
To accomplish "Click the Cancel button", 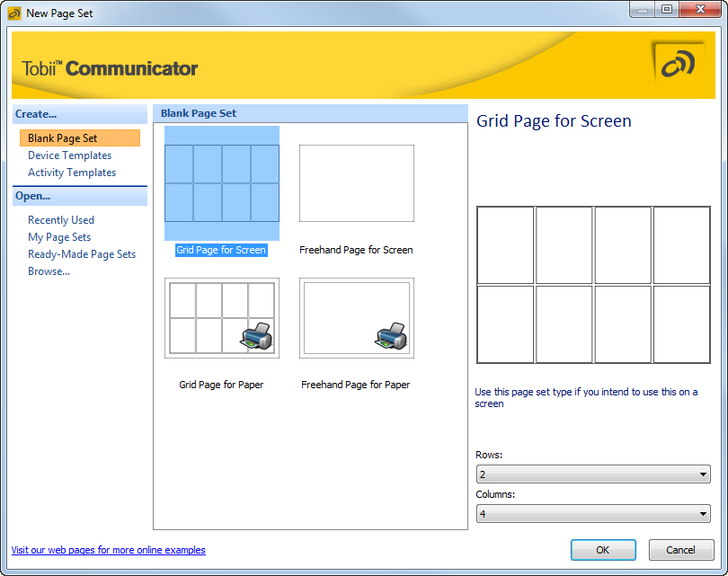I will [681, 550].
